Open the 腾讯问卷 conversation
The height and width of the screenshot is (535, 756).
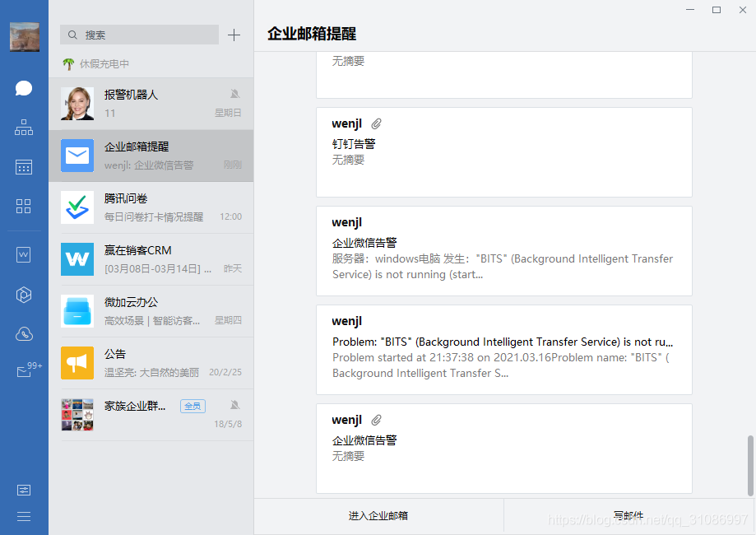tap(151, 207)
